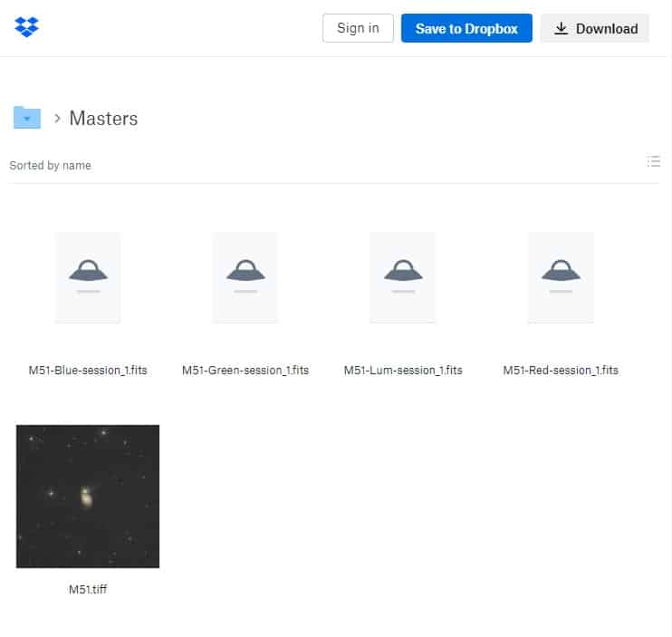The height and width of the screenshot is (637, 672).
Task: Click the Dropbox logo icon
Action: (26, 27)
